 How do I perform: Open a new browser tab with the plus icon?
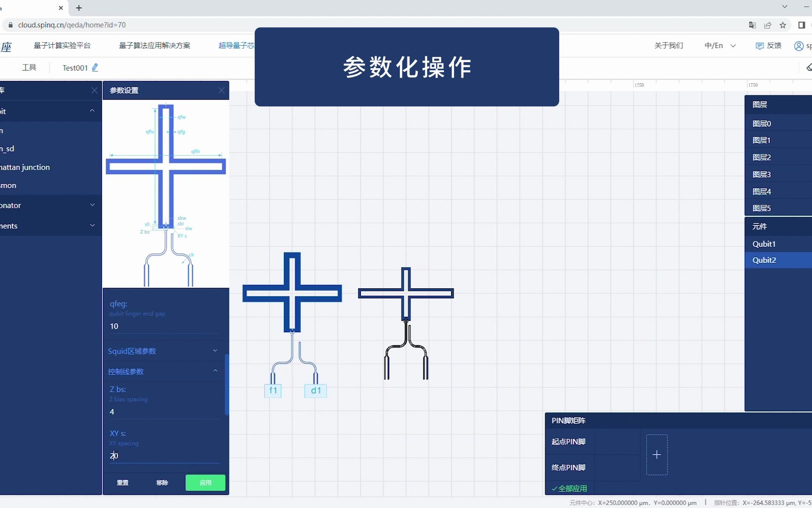[x=78, y=8]
